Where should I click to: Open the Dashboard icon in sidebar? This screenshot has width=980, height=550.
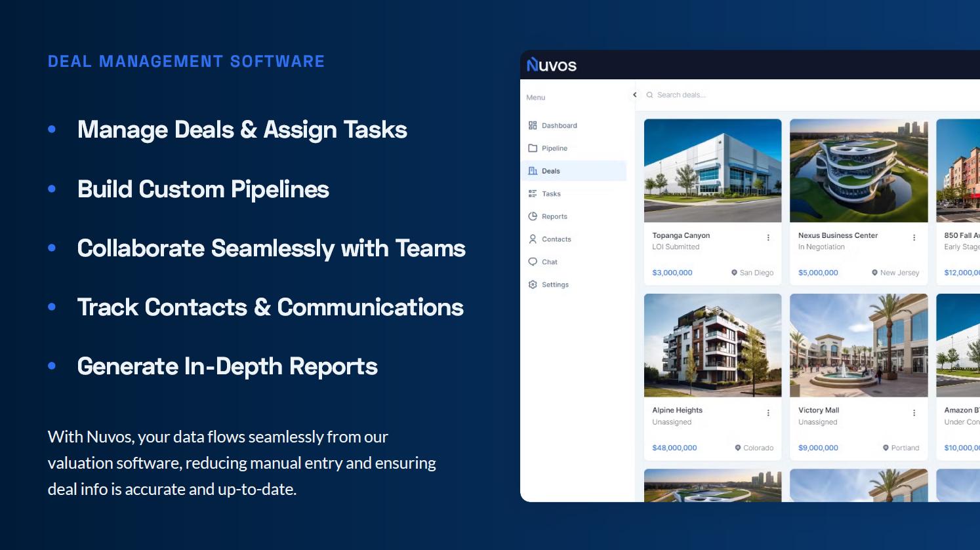pos(533,125)
